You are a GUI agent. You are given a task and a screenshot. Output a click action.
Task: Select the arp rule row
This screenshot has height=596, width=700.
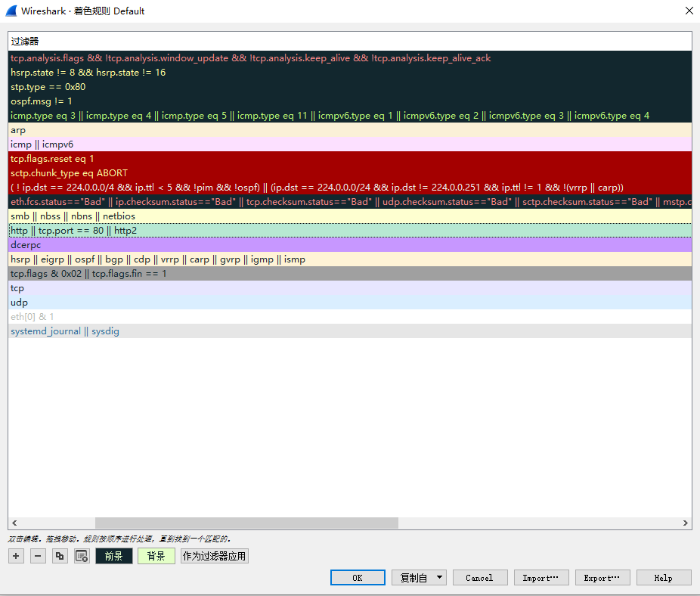click(350, 130)
